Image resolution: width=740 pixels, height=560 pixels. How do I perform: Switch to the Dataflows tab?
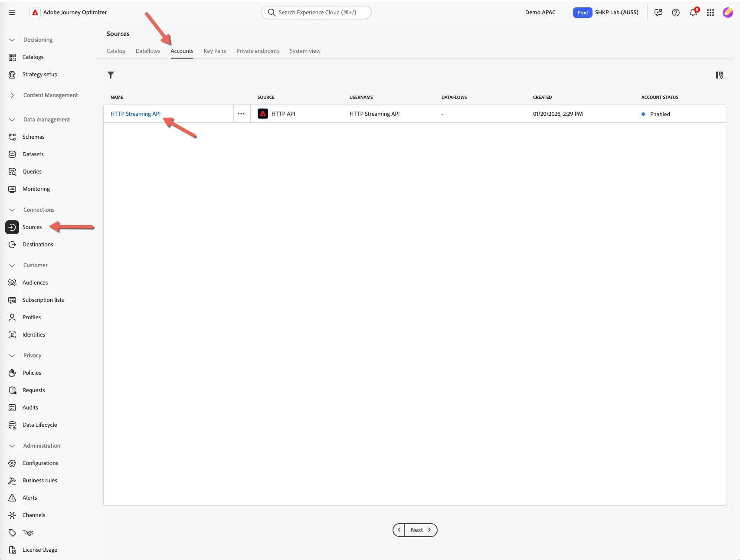click(148, 51)
